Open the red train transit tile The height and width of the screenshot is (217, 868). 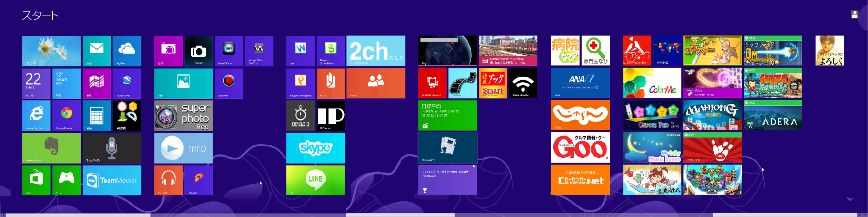(x=432, y=83)
